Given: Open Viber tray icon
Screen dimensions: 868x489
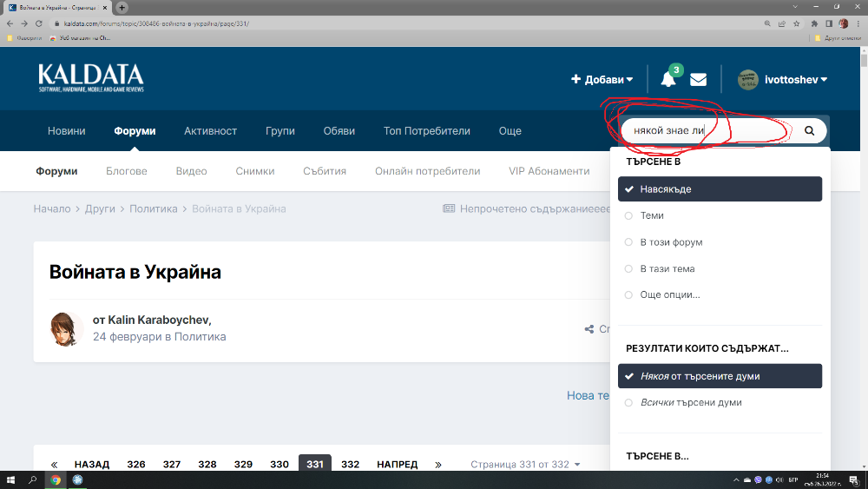Looking at the screenshot, I should pos(758,479).
